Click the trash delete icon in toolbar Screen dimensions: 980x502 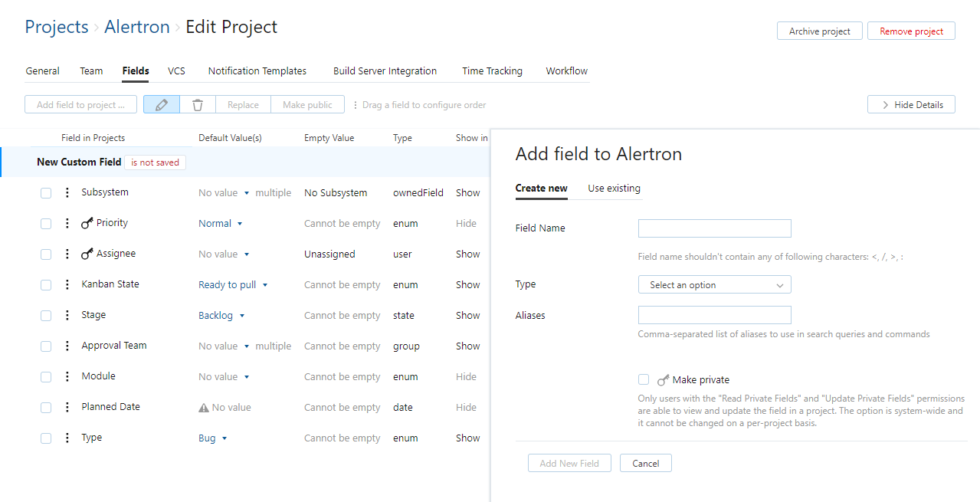pyautogui.click(x=198, y=104)
